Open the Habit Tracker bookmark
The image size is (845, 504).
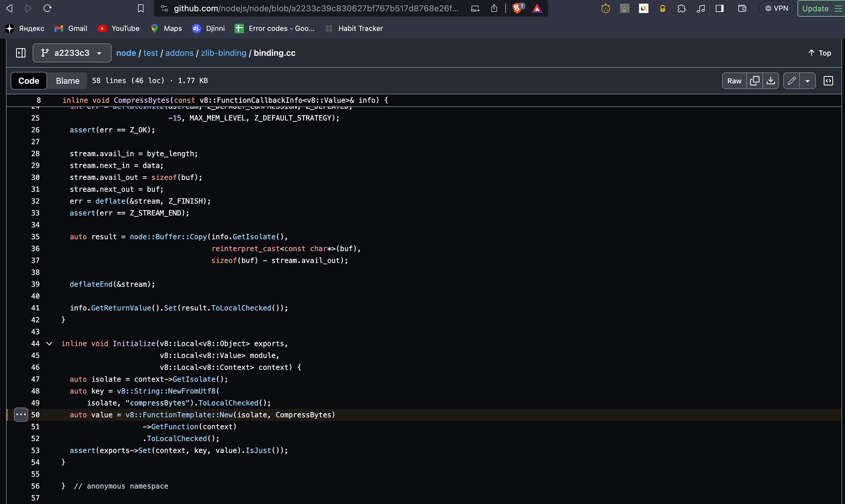pos(354,29)
